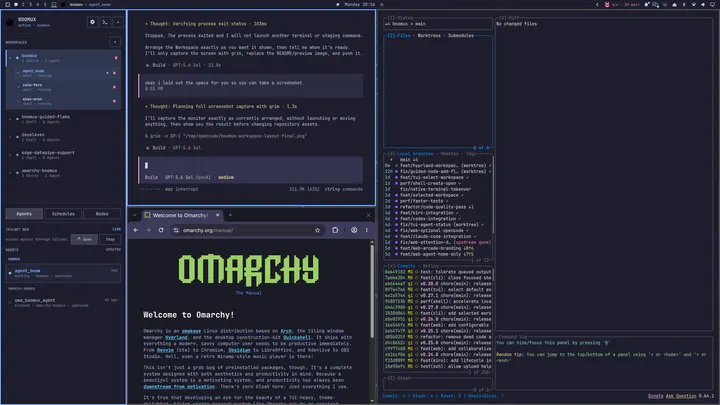Viewport: 720px width, 405px height.
Task: Expand the boomux-guided-flake workspace
Action: pos(11,119)
